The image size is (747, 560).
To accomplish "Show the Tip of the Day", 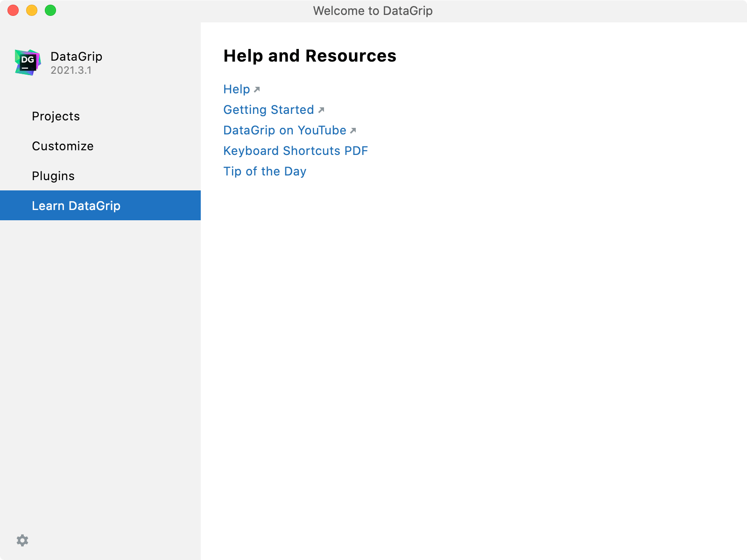I will click(x=265, y=171).
